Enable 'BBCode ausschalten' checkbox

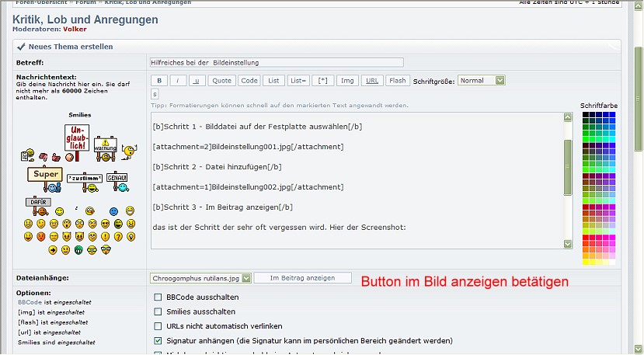coord(158,297)
